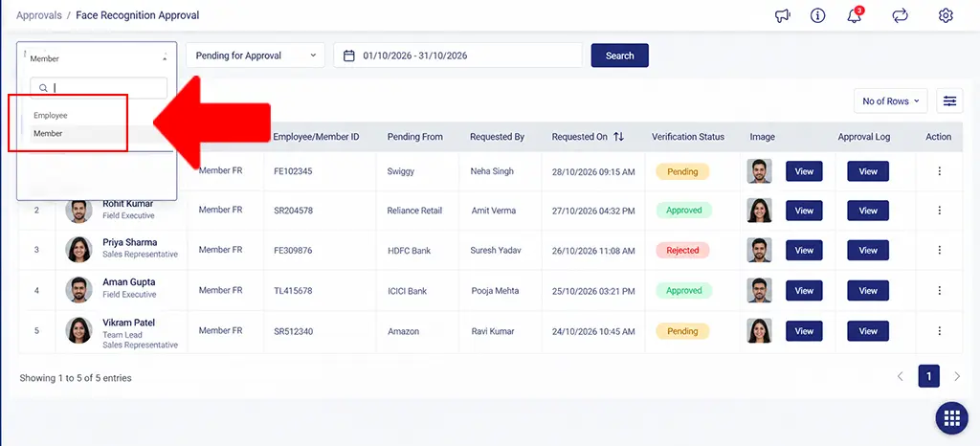Viewport: 980px width, 446px height.
Task: Open action menu for Neha Singh row
Action: pyautogui.click(x=939, y=171)
